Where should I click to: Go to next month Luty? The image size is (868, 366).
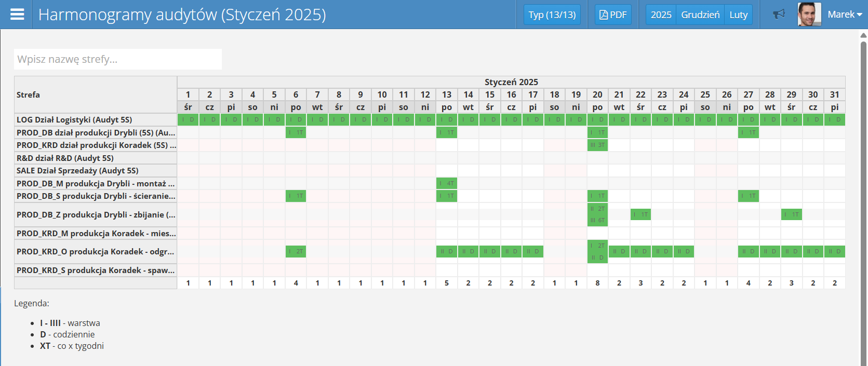coord(738,15)
